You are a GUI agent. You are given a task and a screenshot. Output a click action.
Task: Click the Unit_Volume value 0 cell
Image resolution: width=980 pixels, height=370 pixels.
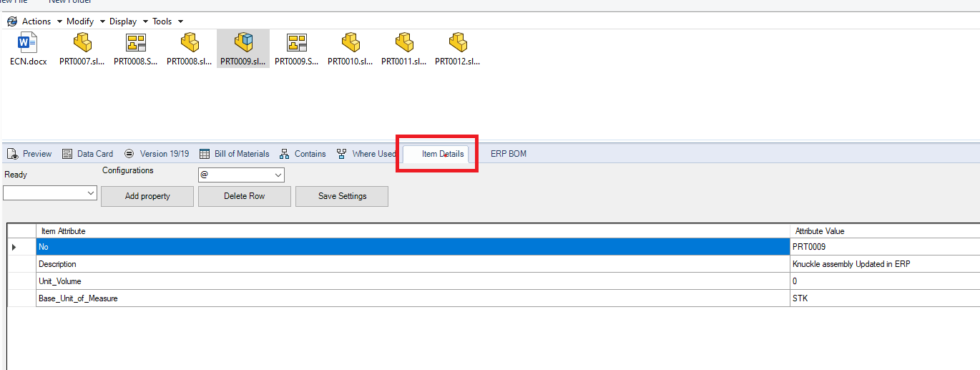click(x=885, y=281)
